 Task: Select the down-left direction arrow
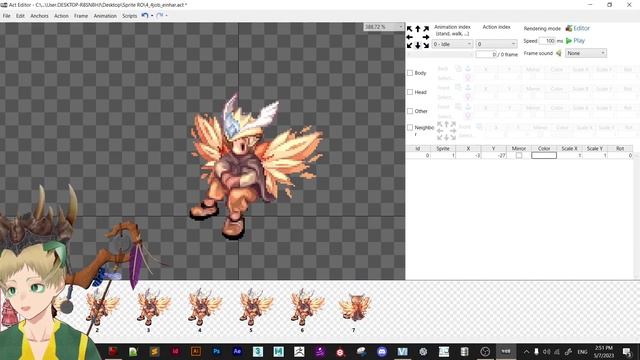click(409, 45)
